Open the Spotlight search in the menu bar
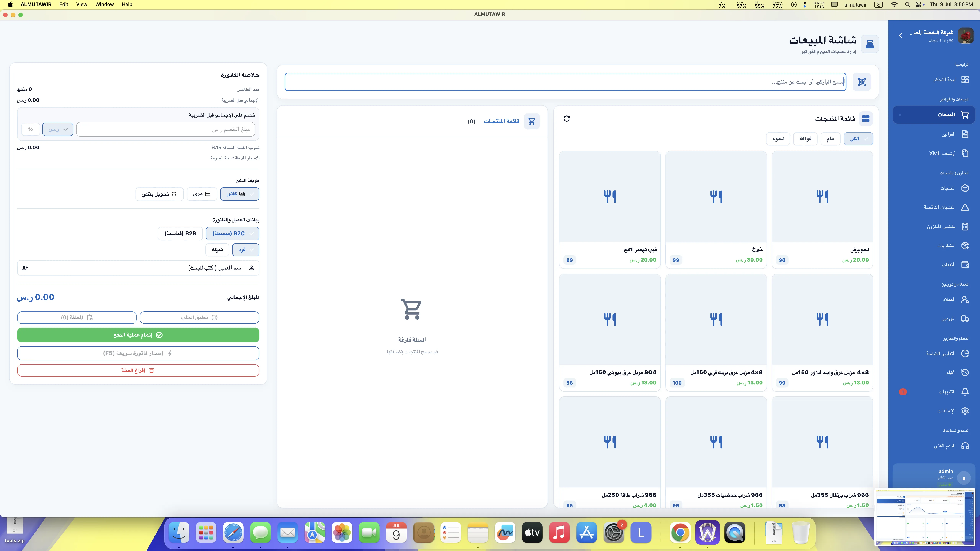The width and height of the screenshot is (980, 551). point(907,5)
